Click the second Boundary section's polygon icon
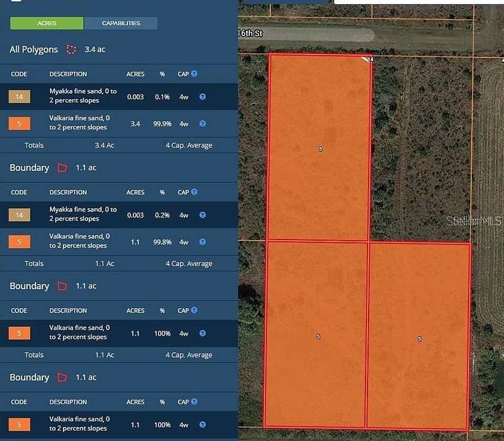The width and height of the screenshot is (504, 441). tap(62, 286)
